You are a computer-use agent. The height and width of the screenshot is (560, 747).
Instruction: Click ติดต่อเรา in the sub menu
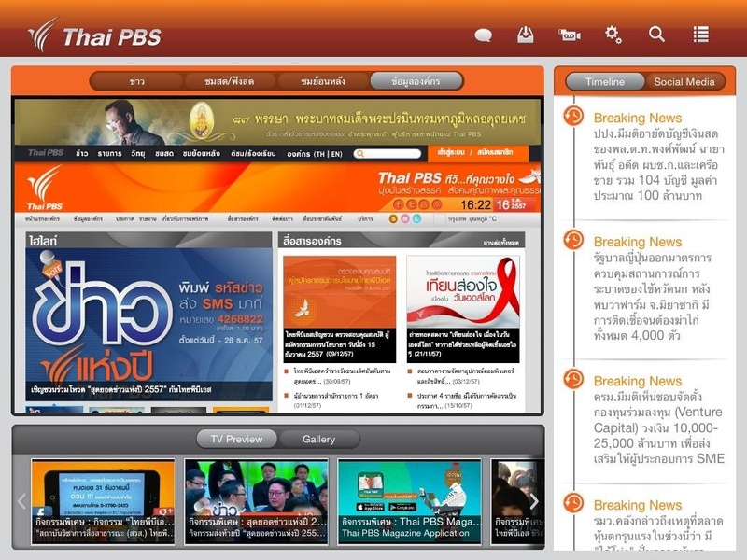point(283,218)
